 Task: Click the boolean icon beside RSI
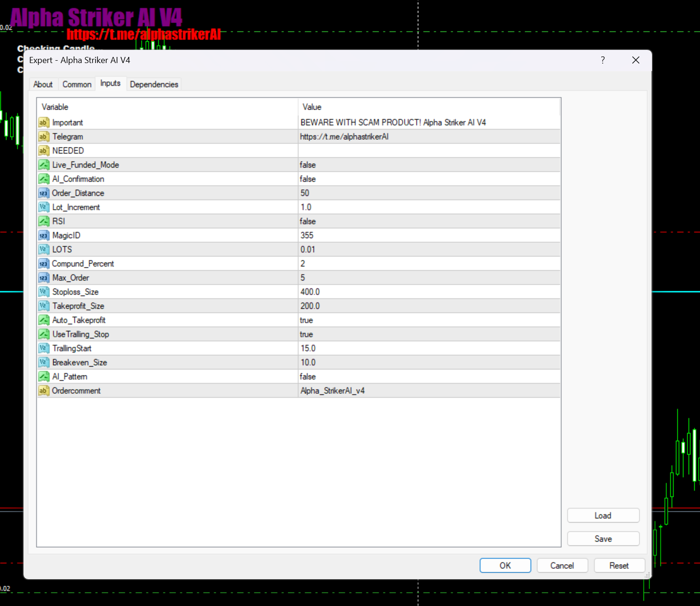pos(44,221)
